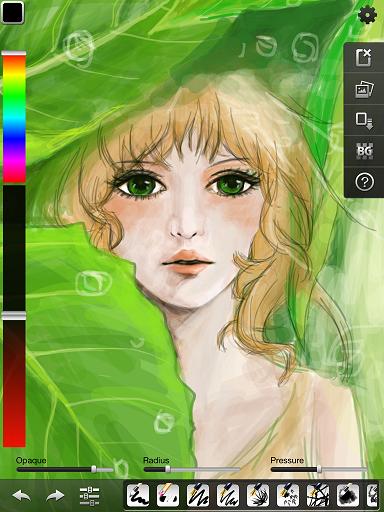384x512 pixels.
Task: Click the Opaque label
Action: click(x=31, y=460)
